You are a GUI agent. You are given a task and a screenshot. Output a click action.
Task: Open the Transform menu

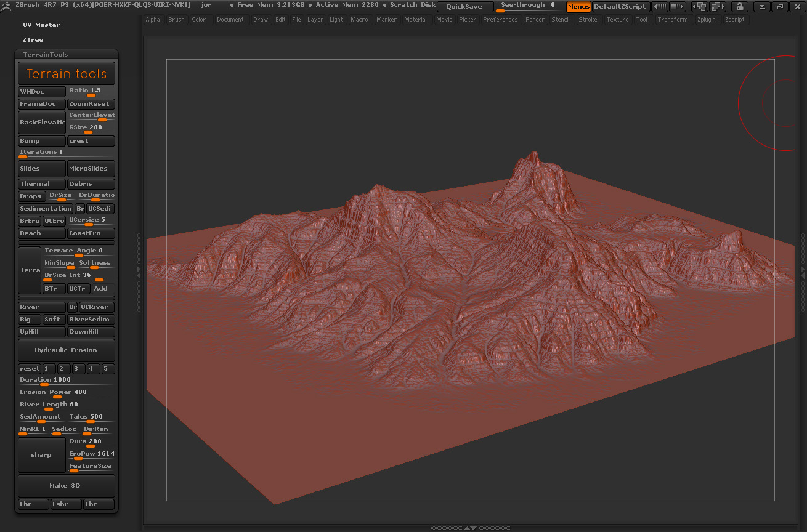673,20
